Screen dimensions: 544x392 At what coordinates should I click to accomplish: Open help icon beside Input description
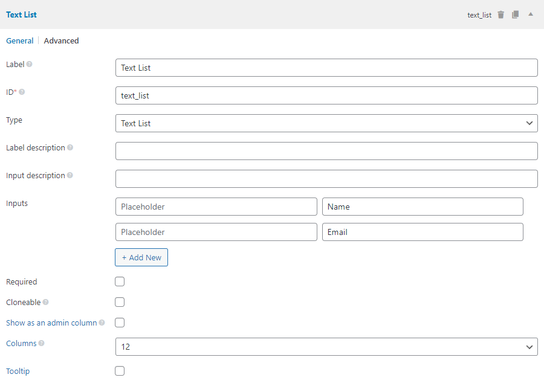coord(70,175)
